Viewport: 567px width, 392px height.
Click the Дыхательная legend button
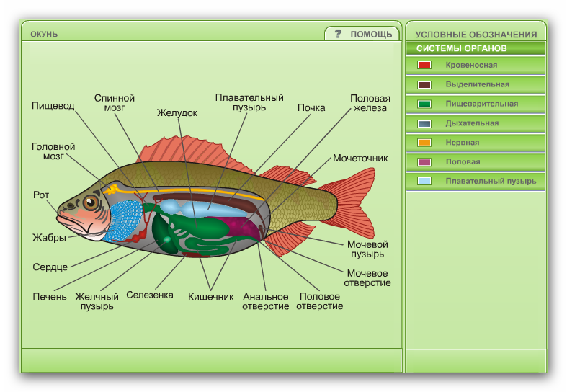pos(476,123)
